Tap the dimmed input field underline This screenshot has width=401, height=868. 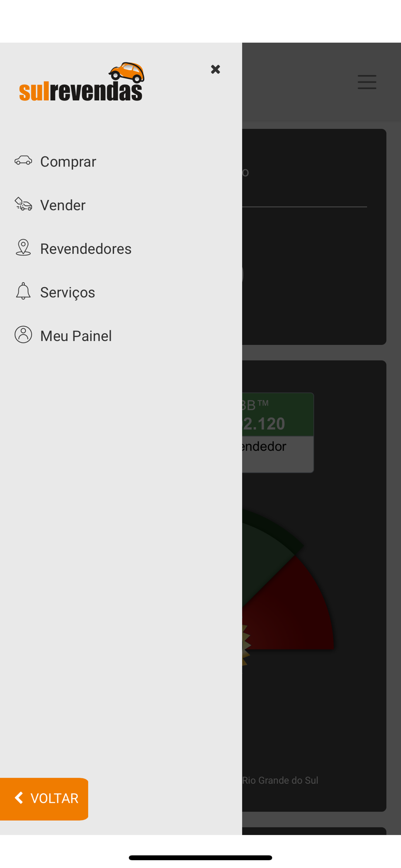305,207
